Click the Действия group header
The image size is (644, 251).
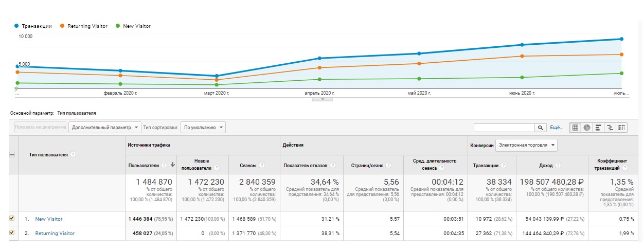pos(293,145)
